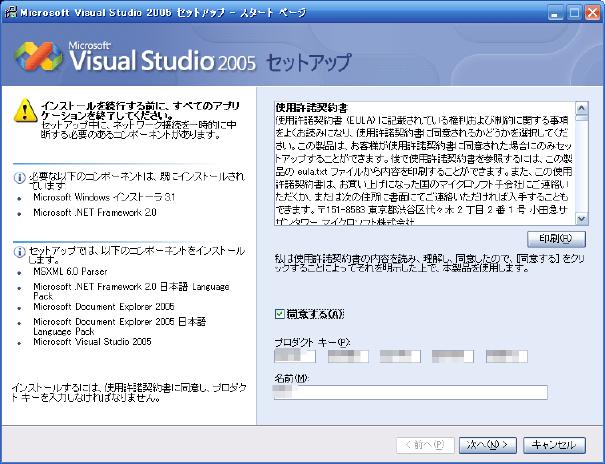Click the fifth product key field
The width and height of the screenshot is (605, 464).
tap(507, 356)
